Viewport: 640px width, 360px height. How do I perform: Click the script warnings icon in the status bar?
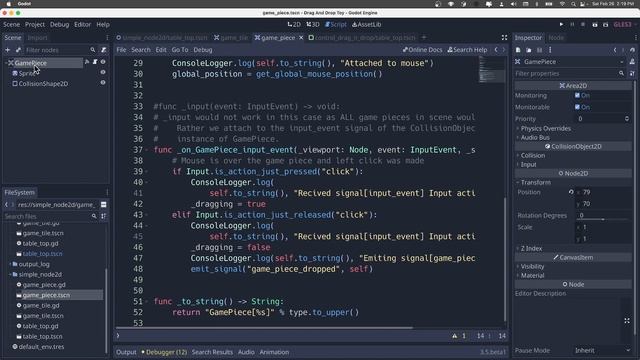pos(455,336)
